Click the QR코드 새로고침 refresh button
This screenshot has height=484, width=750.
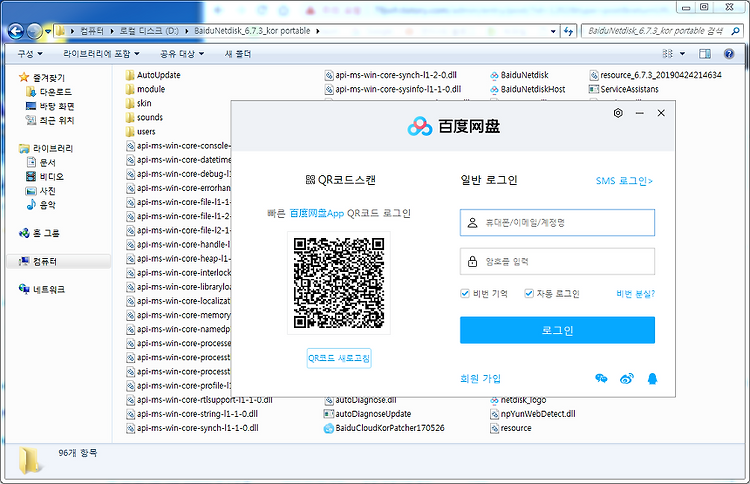(x=339, y=358)
